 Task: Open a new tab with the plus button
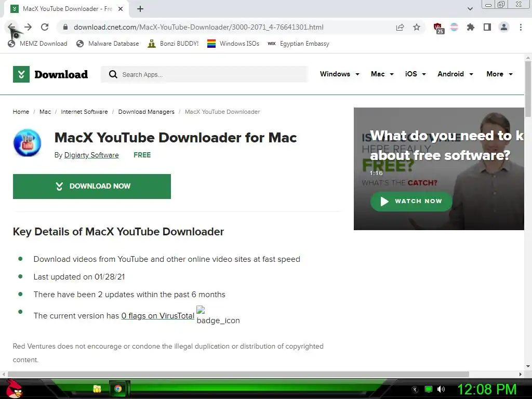click(x=140, y=9)
